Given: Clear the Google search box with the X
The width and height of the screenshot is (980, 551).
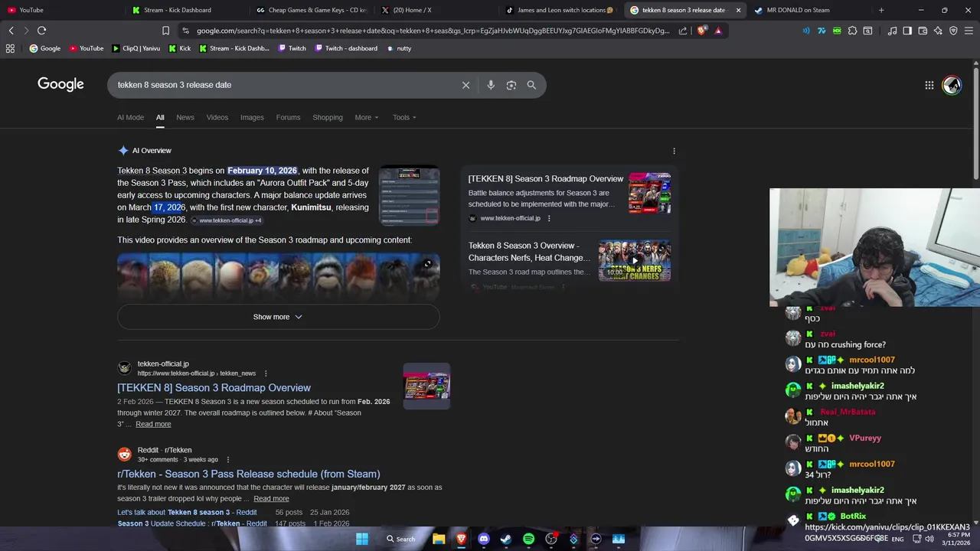Looking at the screenshot, I should [465, 85].
